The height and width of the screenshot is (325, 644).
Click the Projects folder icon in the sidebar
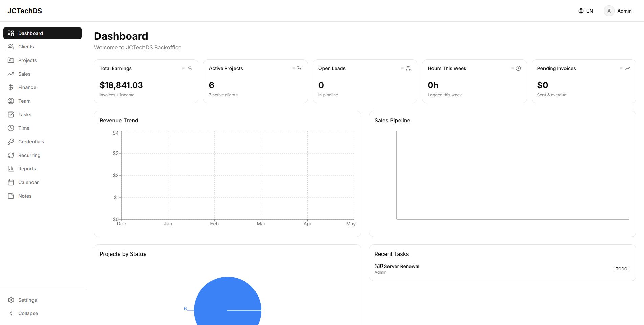coord(11,60)
